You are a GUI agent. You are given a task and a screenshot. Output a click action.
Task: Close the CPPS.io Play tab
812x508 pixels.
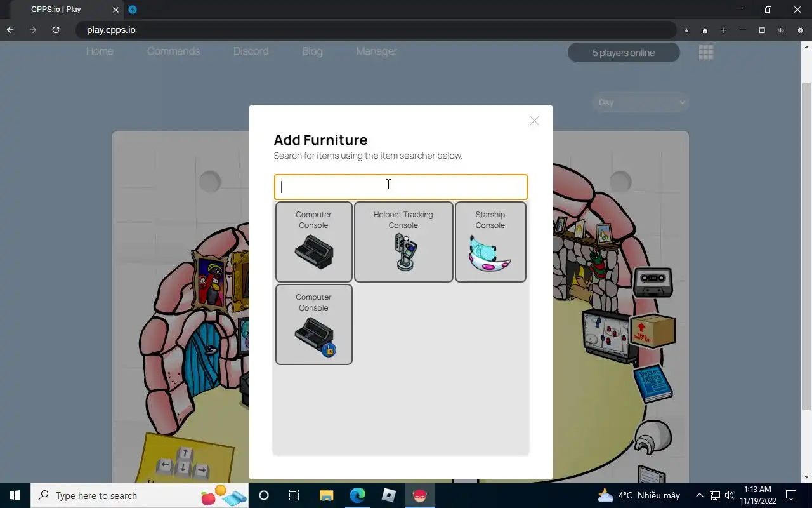click(x=115, y=10)
